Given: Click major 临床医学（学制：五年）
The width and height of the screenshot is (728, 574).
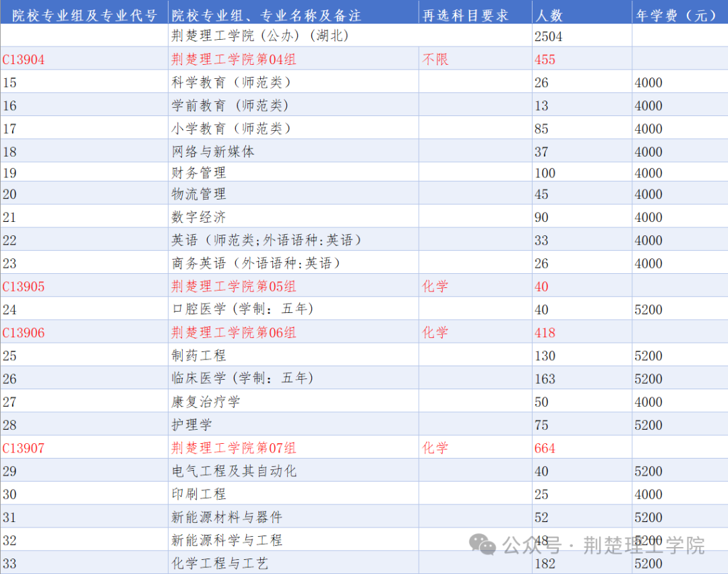Looking at the screenshot, I should pyautogui.click(x=243, y=378).
